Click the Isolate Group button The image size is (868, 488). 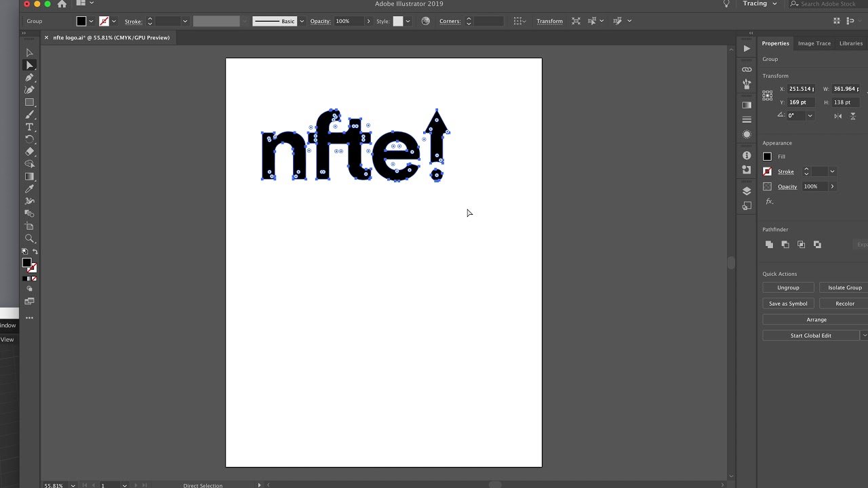click(x=844, y=287)
